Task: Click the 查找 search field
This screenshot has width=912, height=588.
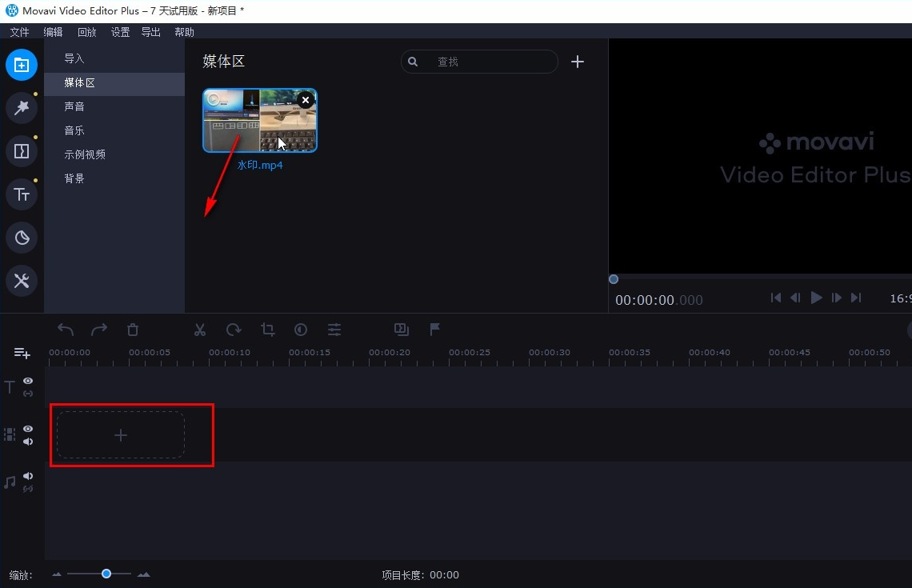Action: pyautogui.click(x=479, y=62)
